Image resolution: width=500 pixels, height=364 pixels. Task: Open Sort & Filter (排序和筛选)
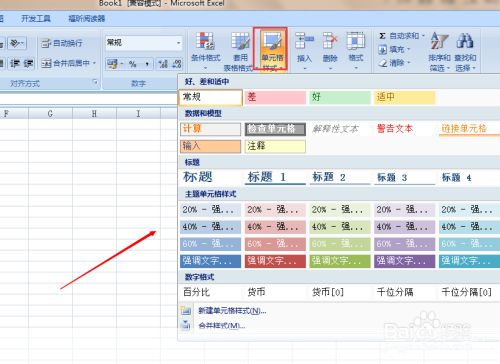pos(439,52)
